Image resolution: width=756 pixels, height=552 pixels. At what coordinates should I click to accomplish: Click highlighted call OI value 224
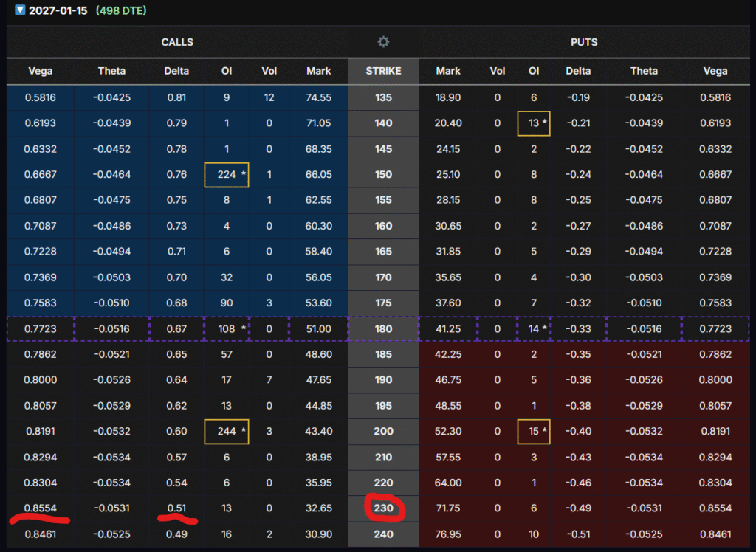(226, 174)
